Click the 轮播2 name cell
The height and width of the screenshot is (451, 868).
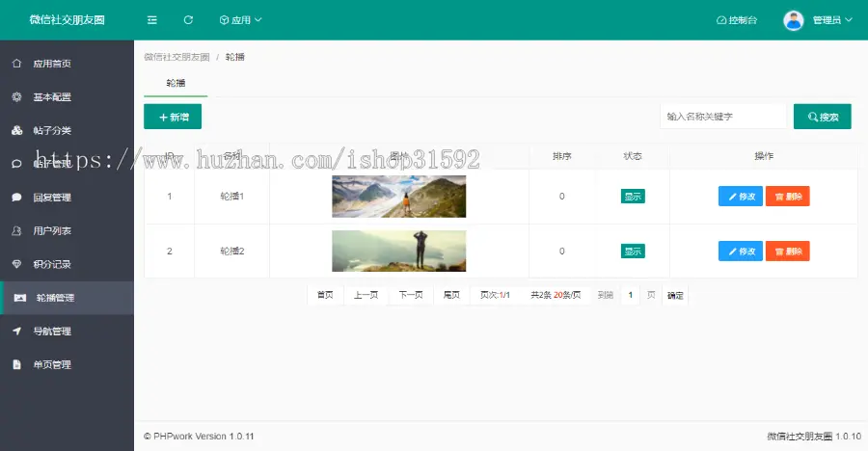[231, 252]
